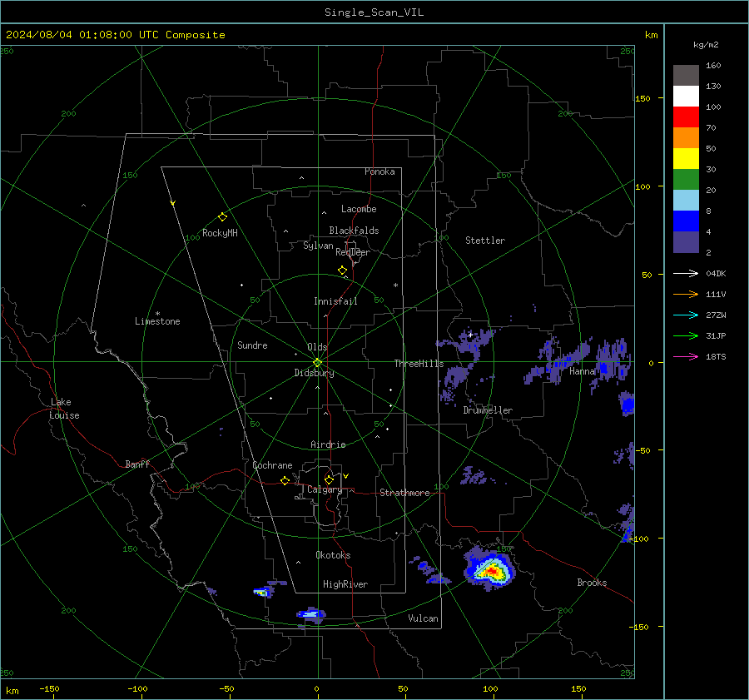Image resolution: width=749 pixels, height=700 pixels.
Task: Select the green 20-30 color swatch
Action: pyautogui.click(x=686, y=180)
